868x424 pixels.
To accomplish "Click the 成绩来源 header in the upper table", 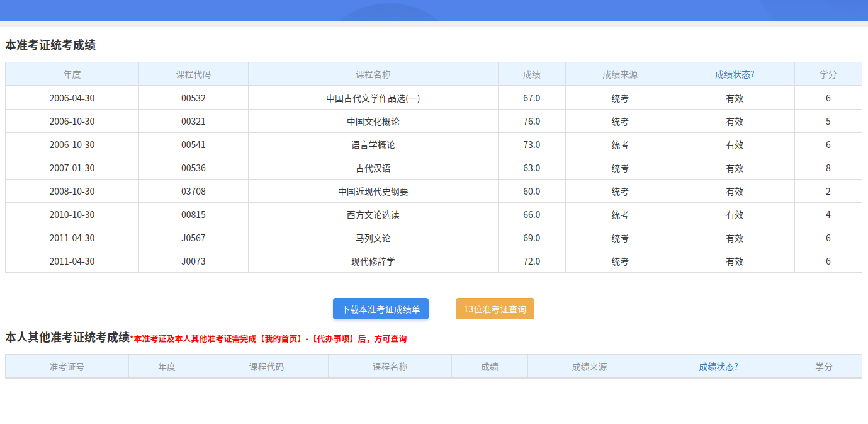I will pyautogui.click(x=619, y=74).
